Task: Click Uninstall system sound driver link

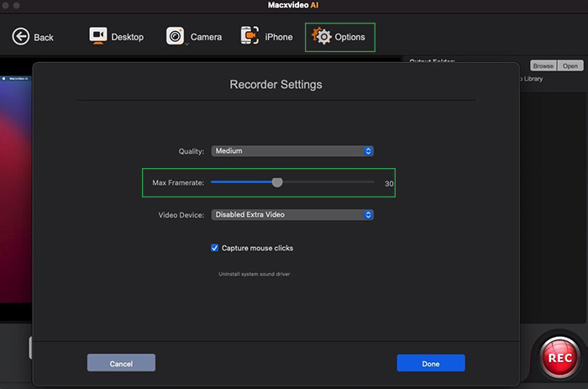Action: [x=255, y=274]
